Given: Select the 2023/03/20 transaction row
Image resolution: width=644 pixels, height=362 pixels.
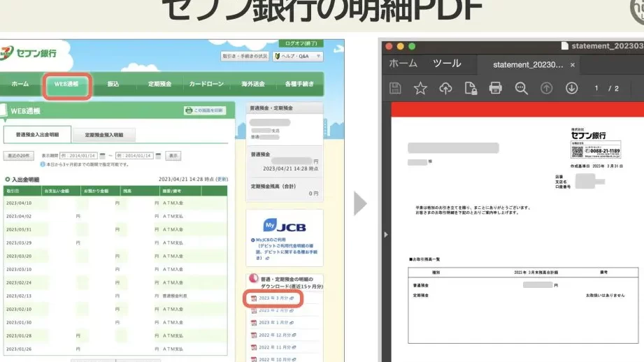Looking at the screenshot, I should (x=115, y=256).
